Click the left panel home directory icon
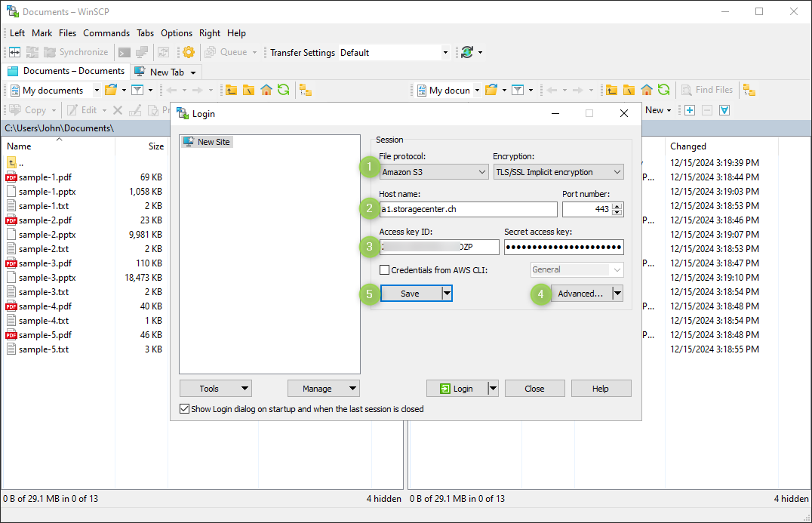 click(x=266, y=90)
